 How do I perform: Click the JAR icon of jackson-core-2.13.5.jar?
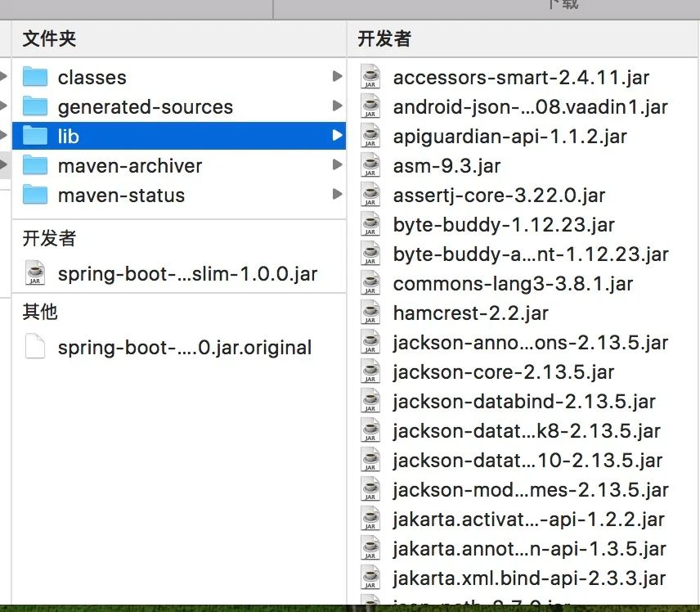pyautogui.click(x=370, y=371)
